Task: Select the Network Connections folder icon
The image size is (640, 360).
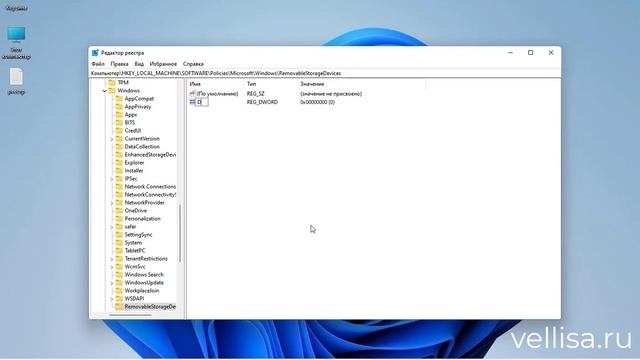Action: click(x=119, y=187)
